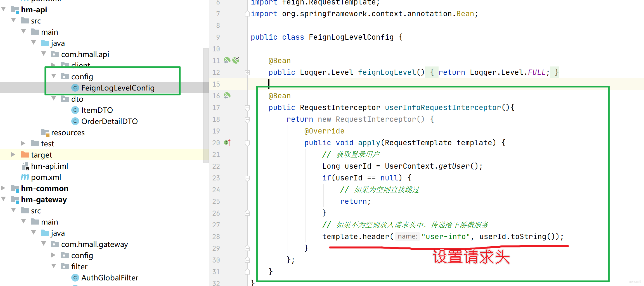
Task: Collapse the dto package arrow
Action: coord(54,98)
